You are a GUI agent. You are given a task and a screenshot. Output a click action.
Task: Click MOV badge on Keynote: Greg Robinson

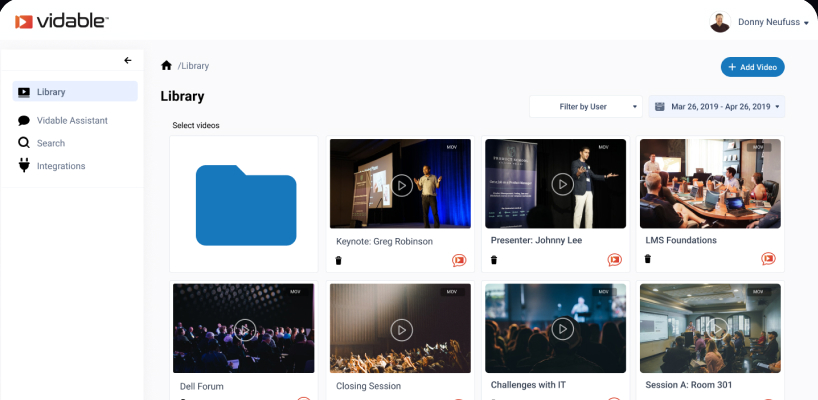click(x=452, y=148)
